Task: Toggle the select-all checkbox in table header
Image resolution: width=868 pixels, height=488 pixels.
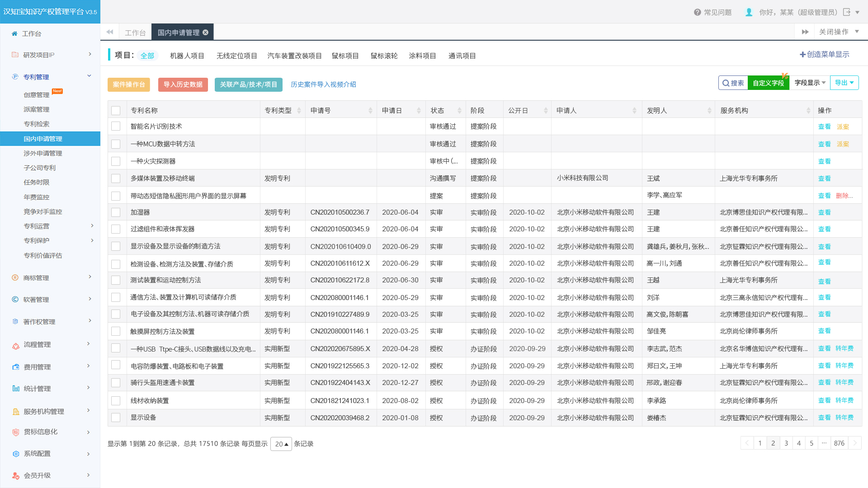Action: tap(116, 110)
